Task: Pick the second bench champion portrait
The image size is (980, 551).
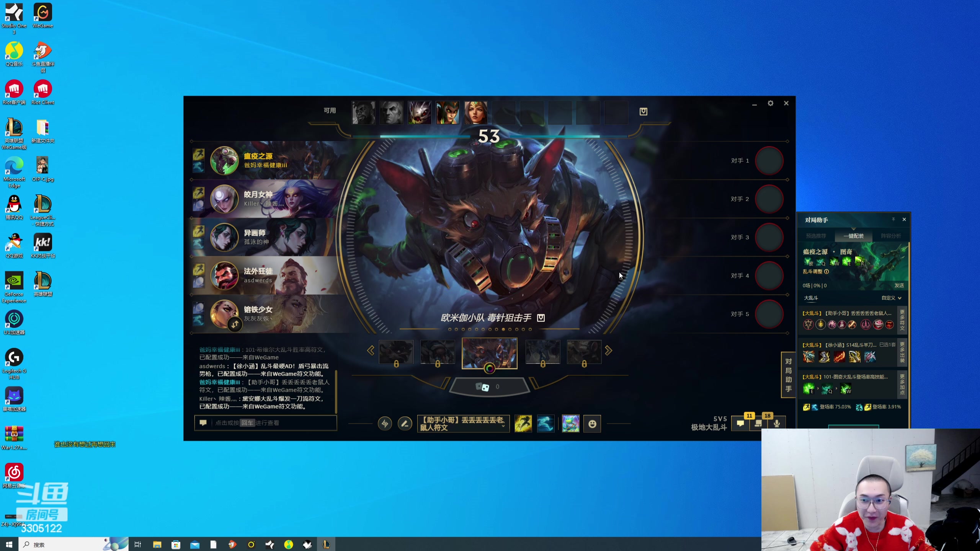Action: click(392, 112)
